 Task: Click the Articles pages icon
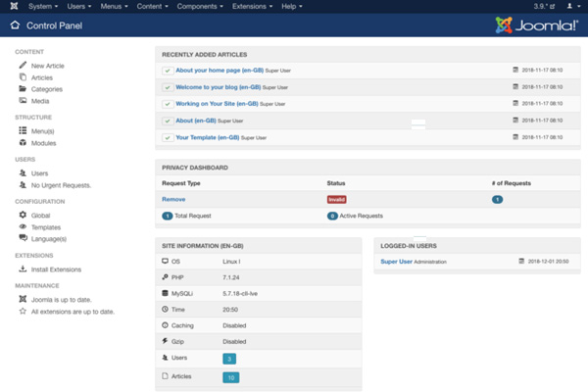23,76
